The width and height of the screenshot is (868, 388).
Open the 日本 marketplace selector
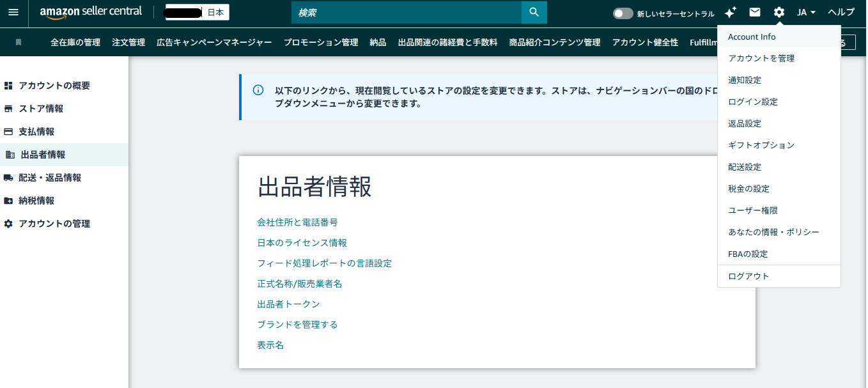point(215,12)
